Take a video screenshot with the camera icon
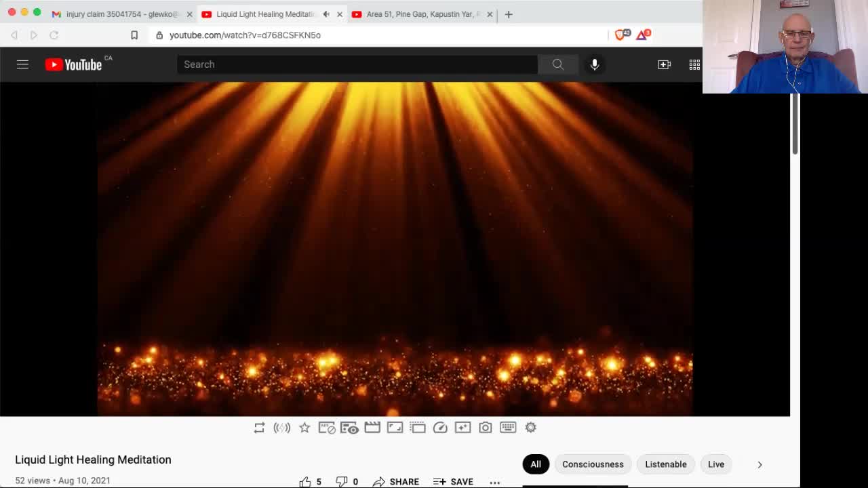This screenshot has width=868, height=488. pos(486,428)
